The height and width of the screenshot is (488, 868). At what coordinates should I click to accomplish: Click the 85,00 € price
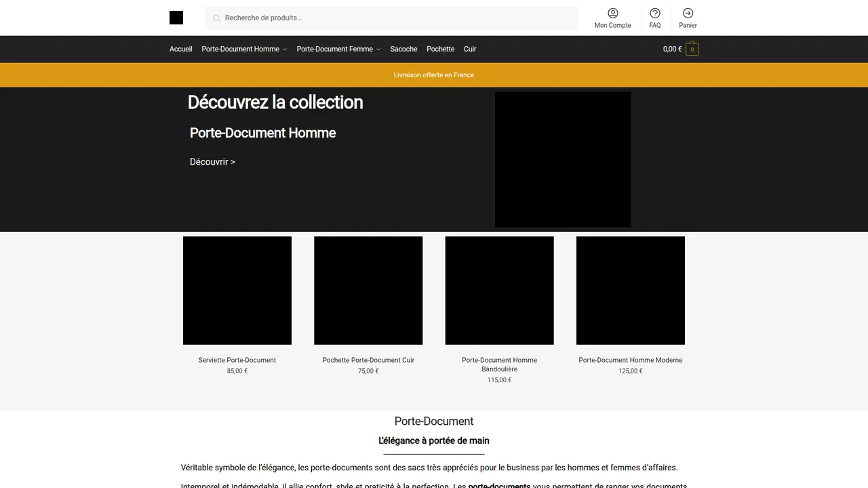[x=237, y=371]
